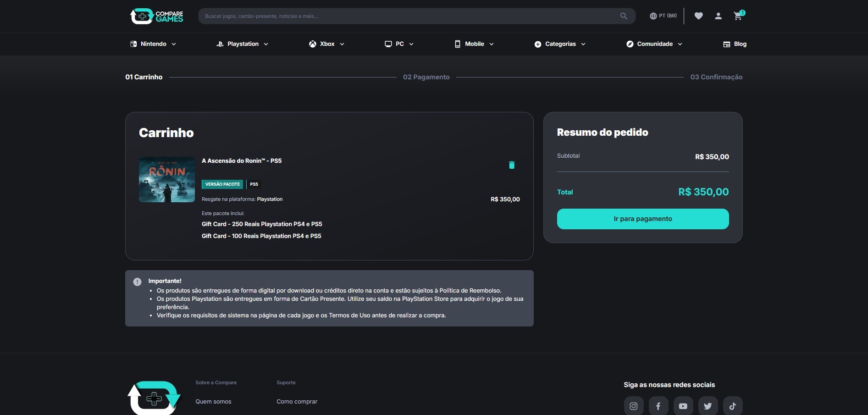Click the Sobre a Compare footer heading
This screenshot has height=415, width=868.
tap(216, 383)
